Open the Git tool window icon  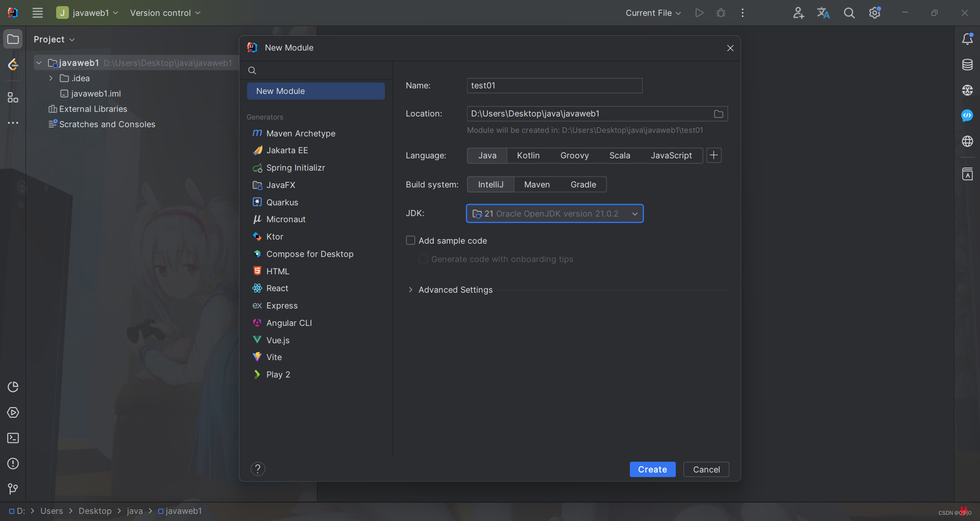click(13, 489)
